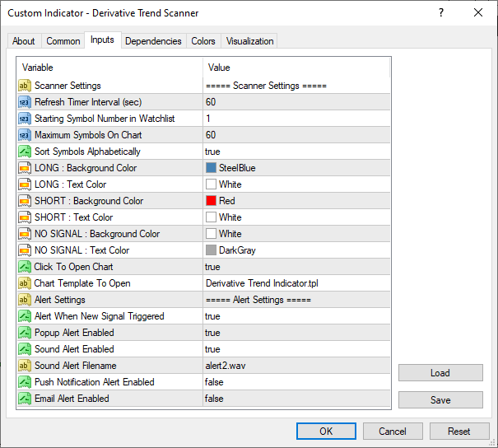498x448 pixels.
Task: Click the integer icon for Refresh Timer Interval
Action: (25, 102)
